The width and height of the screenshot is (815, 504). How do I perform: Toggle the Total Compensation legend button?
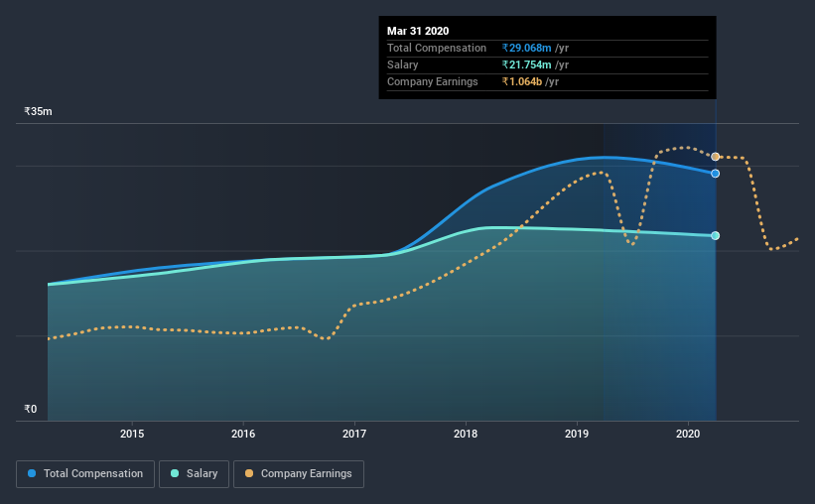pyautogui.click(x=85, y=474)
